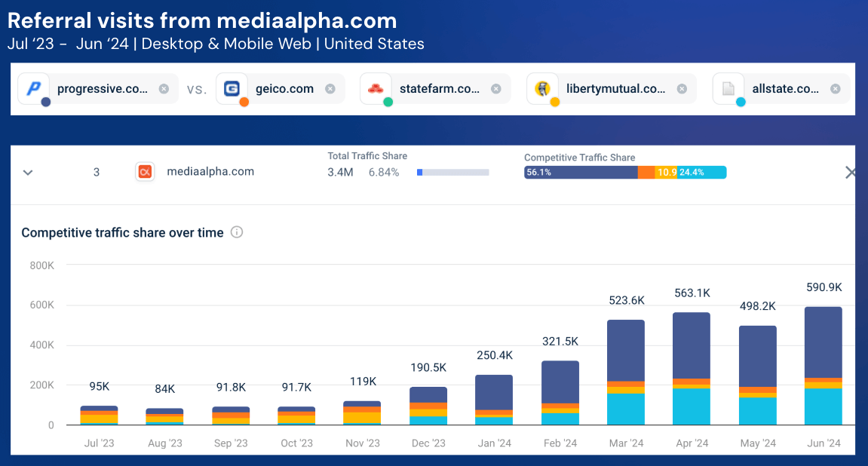This screenshot has height=466, width=868.
Task: Click the 56.1% blue segment bar
Action: pos(581,172)
